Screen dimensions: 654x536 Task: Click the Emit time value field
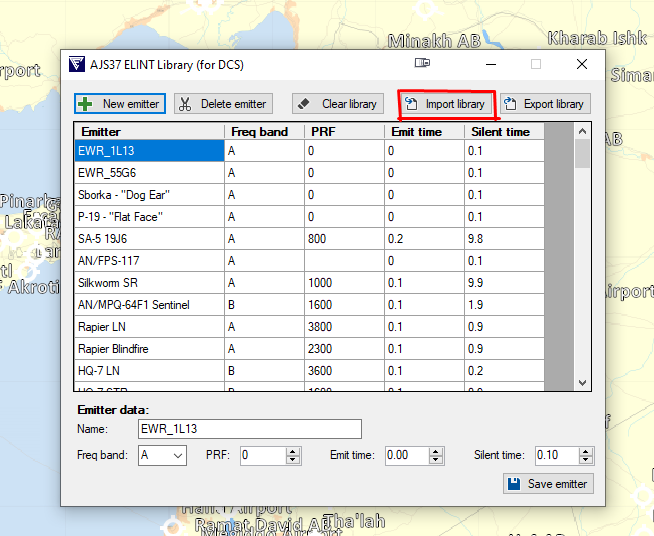click(x=407, y=455)
